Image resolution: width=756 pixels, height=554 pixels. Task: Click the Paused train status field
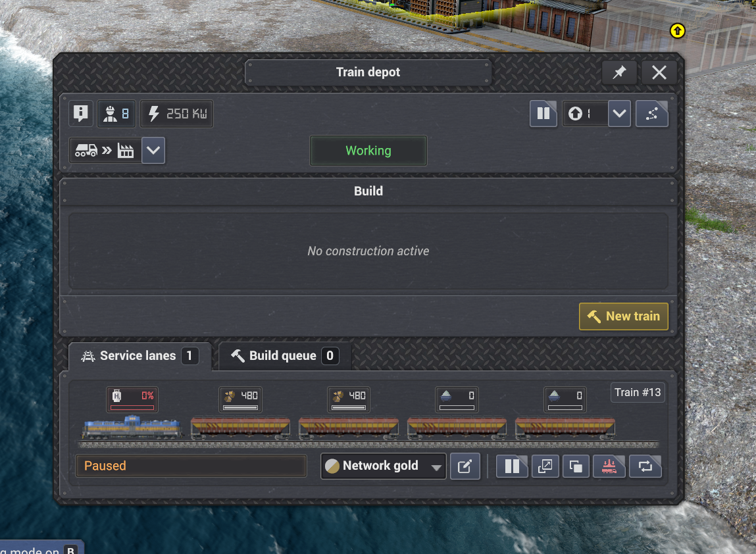pos(191,466)
